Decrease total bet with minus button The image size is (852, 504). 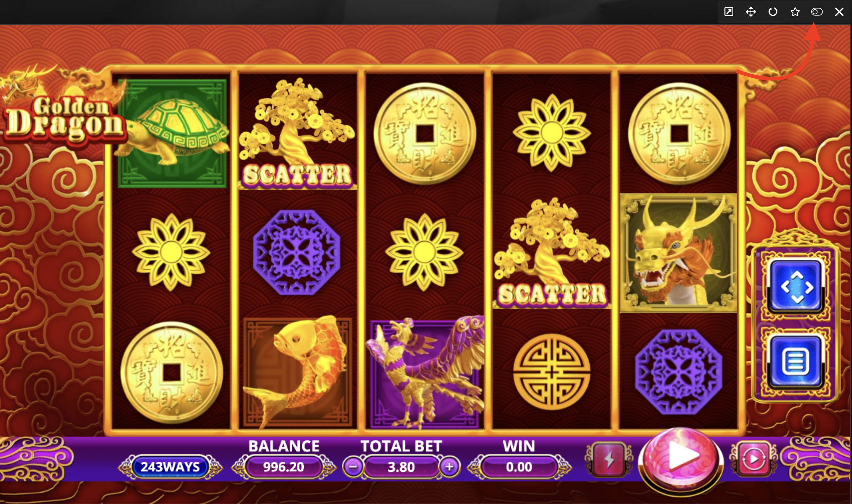(353, 467)
